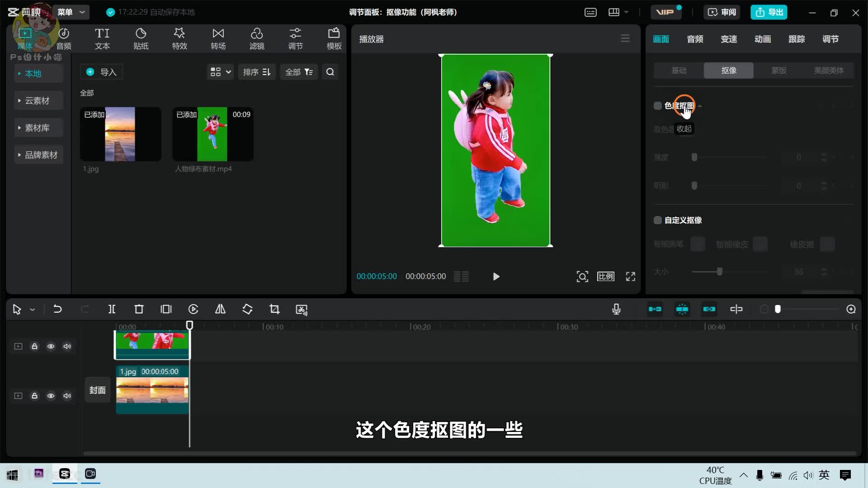
Task: Click the rotate icon in timeline toolbar
Action: (x=247, y=309)
